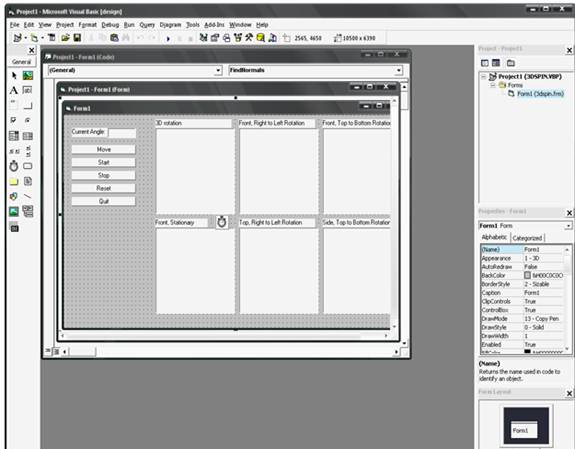
Task: Select the PictureBox control tool
Action: pos(28,76)
